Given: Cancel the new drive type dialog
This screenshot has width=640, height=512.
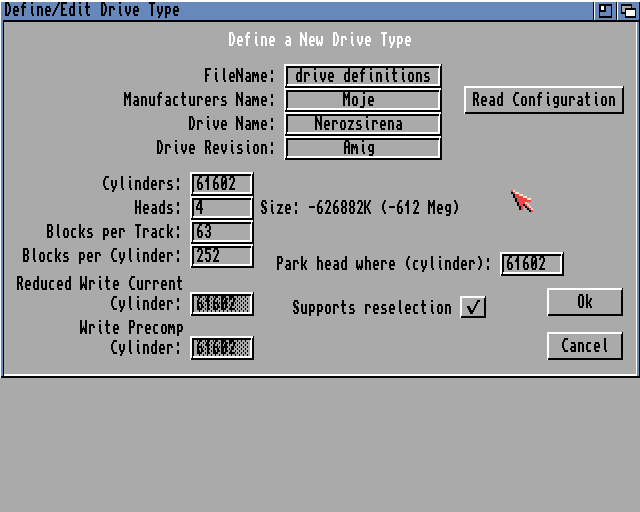Looking at the screenshot, I should tap(585, 345).
